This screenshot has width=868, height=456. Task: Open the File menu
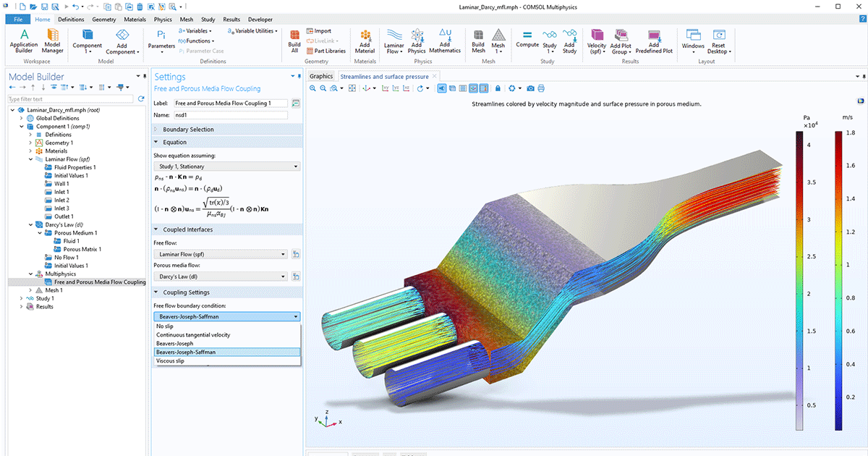pyautogui.click(x=18, y=20)
